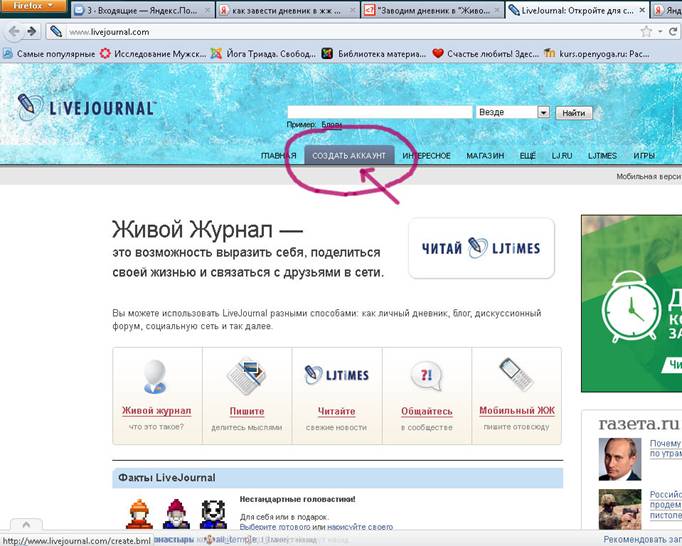
Task: Open 'Живой журнал' what-is-it link
Action: click(x=157, y=411)
